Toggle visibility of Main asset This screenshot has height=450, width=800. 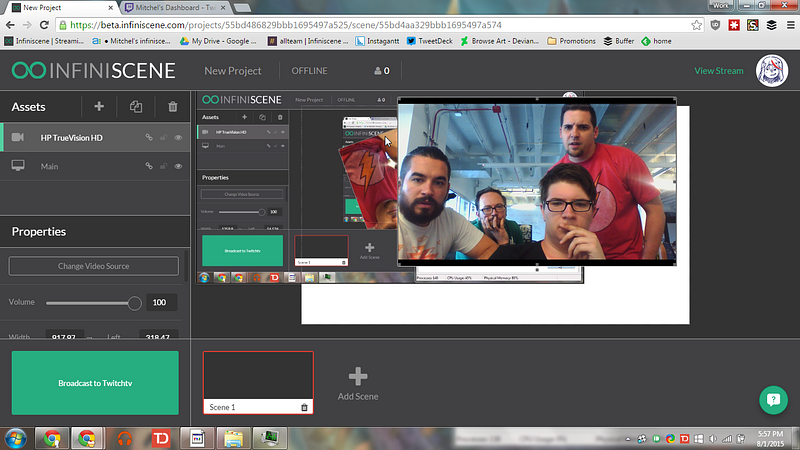[178, 166]
